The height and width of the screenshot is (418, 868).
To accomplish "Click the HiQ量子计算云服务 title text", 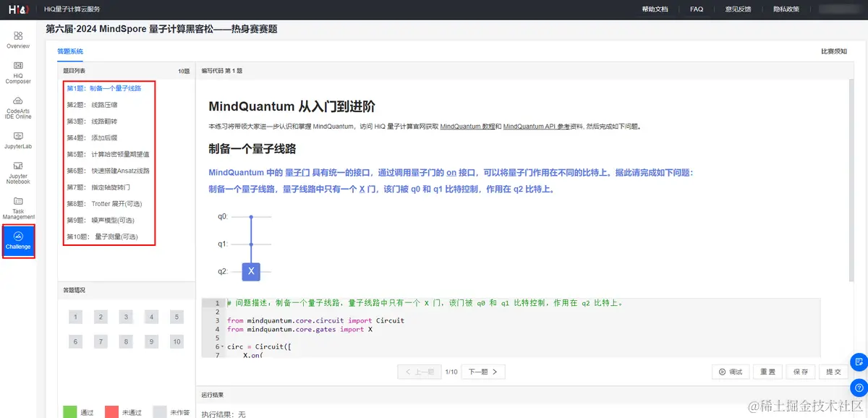I will click(x=72, y=9).
